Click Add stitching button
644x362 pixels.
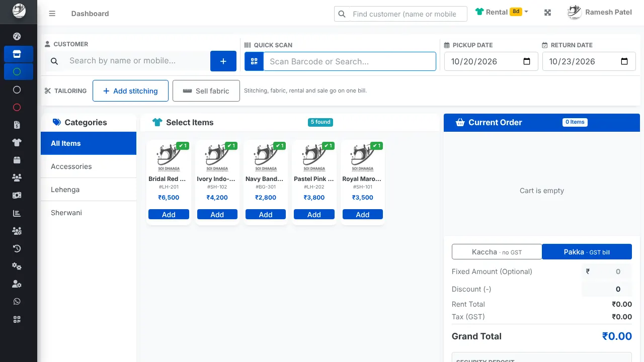click(130, 91)
